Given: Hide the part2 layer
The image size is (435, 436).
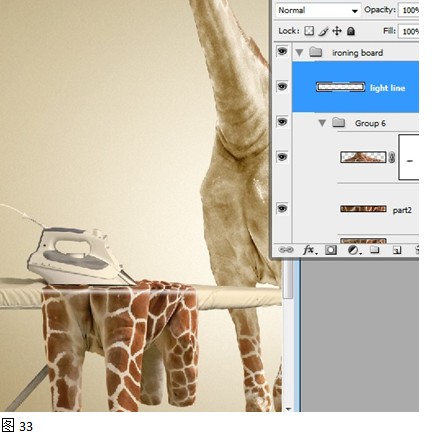Looking at the screenshot, I should (282, 209).
